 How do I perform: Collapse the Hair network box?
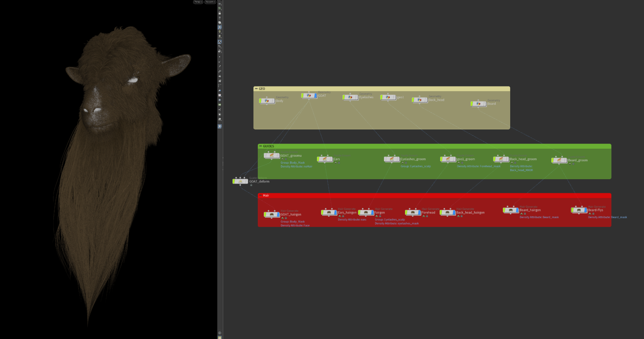coord(260,196)
